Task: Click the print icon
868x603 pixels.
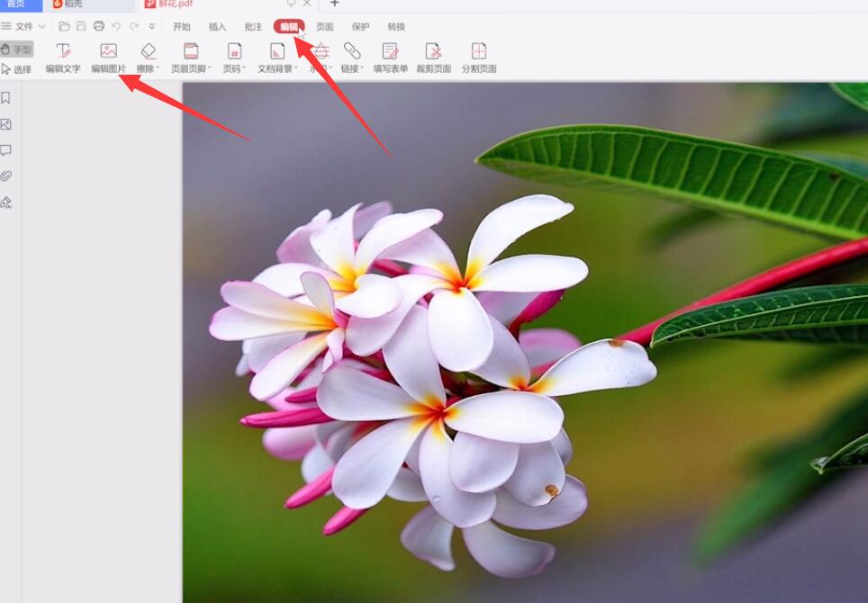Action: click(99, 27)
